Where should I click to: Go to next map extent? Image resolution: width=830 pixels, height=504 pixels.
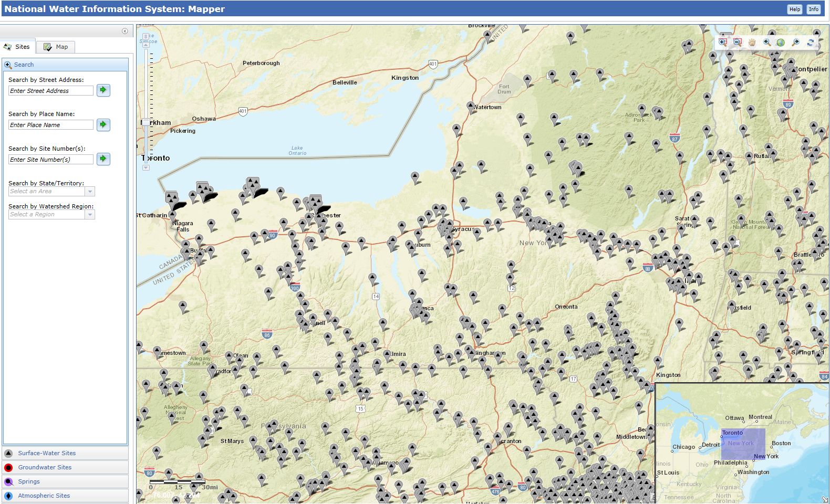pyautogui.click(x=795, y=43)
